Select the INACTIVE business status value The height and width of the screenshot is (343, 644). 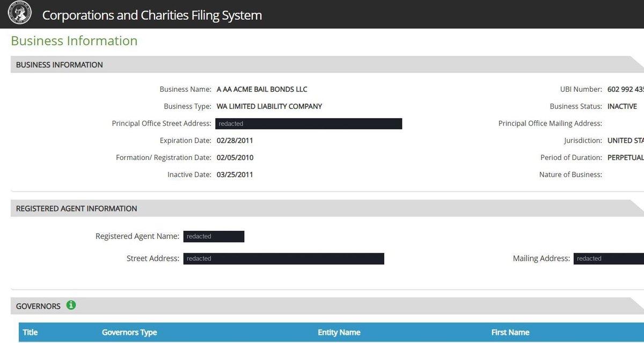(623, 106)
